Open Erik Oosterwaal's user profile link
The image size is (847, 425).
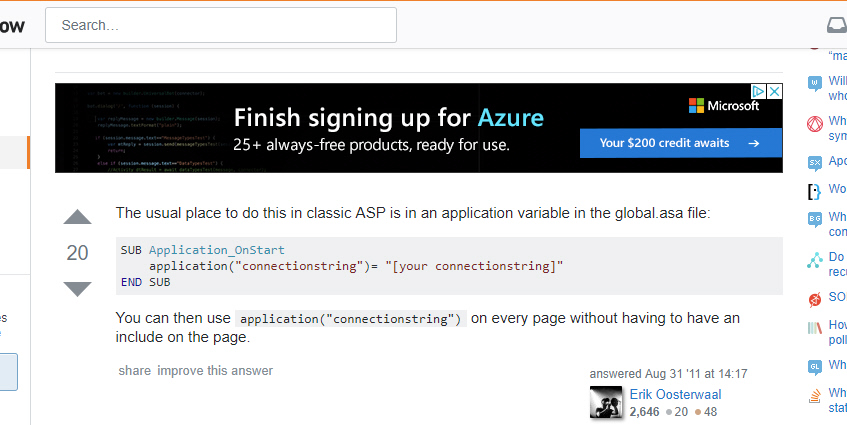675,394
